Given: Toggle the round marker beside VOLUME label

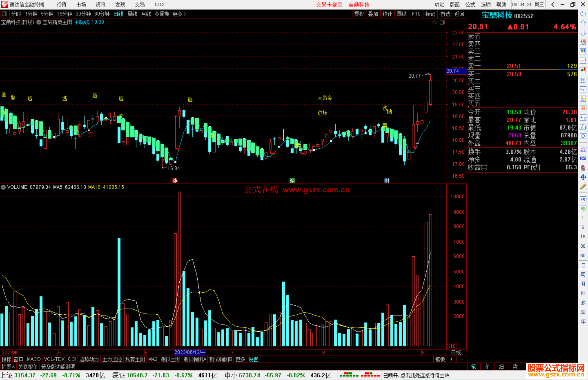Looking at the screenshot, I should point(3,187).
